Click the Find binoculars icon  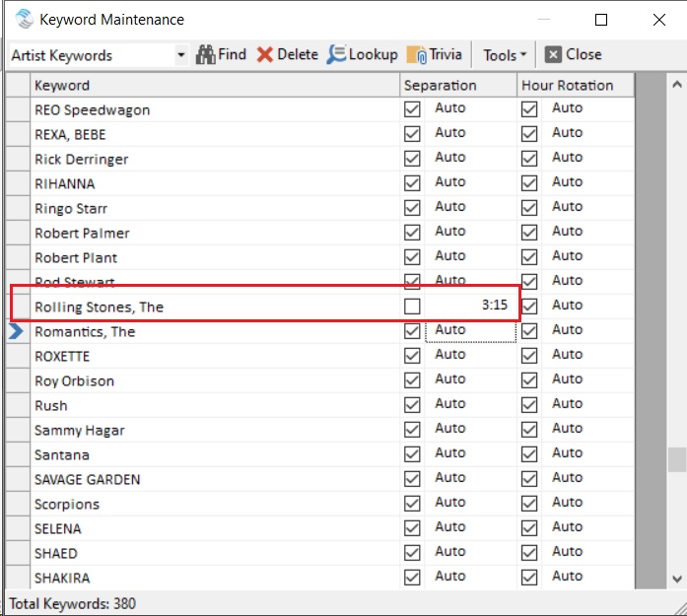(x=205, y=55)
